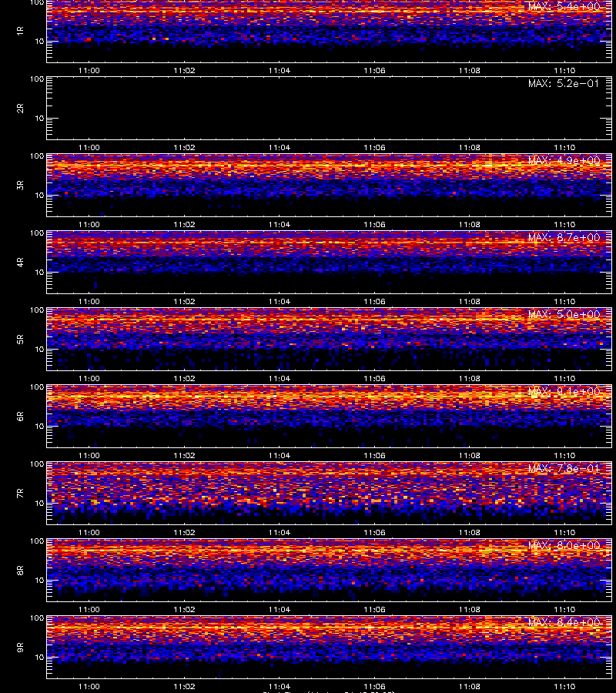The height and width of the screenshot is (693, 616).
Task: Click the 11:00 time label below panel 1R
Action: (x=89, y=70)
